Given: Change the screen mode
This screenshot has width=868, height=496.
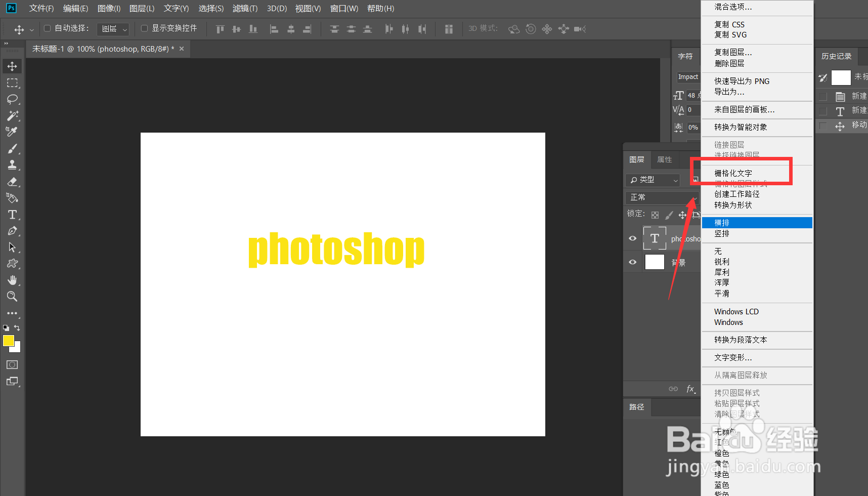Looking at the screenshot, I should click(x=12, y=381).
